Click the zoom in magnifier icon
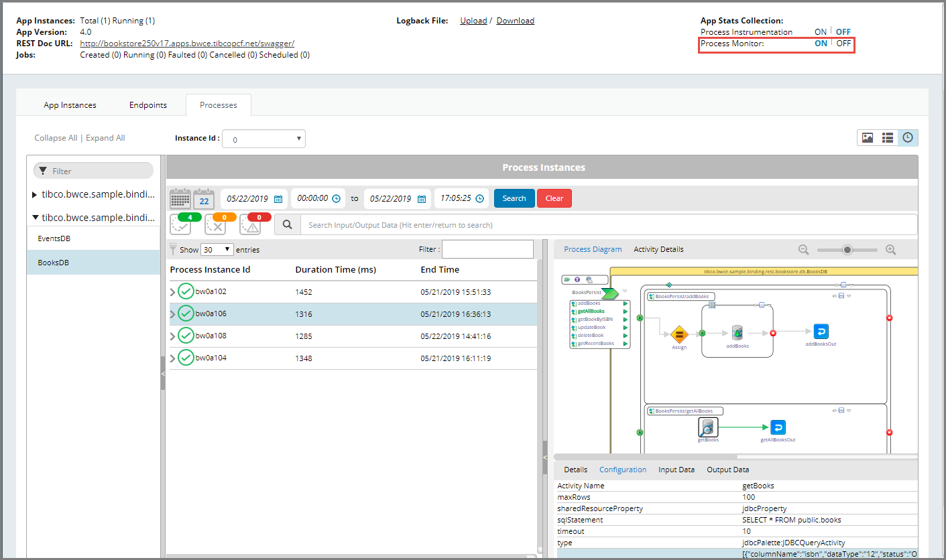946x560 pixels. [891, 249]
